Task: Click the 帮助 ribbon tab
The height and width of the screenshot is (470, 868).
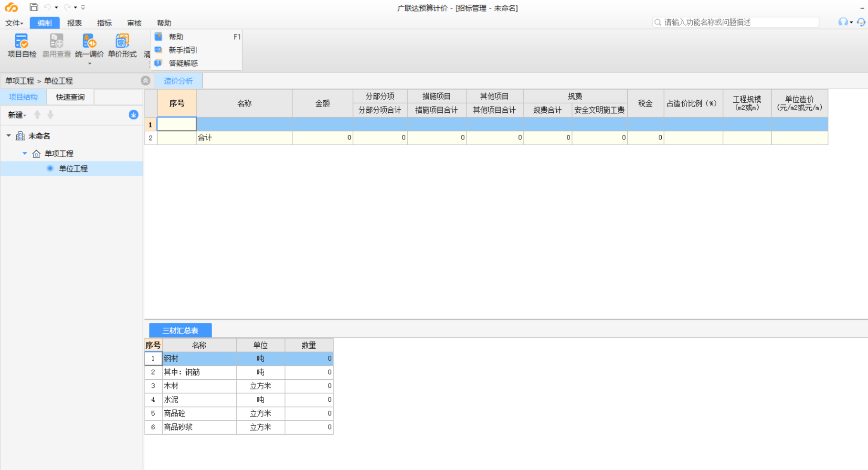Action: pos(164,23)
